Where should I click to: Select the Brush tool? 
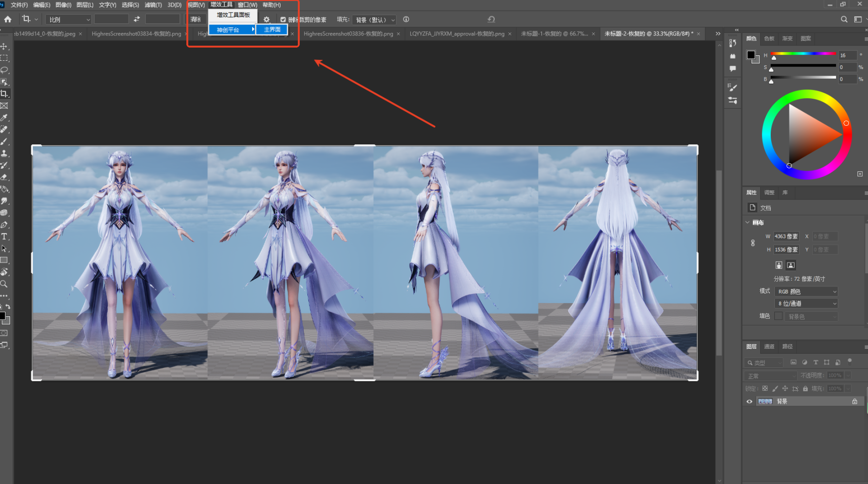click(x=4, y=141)
